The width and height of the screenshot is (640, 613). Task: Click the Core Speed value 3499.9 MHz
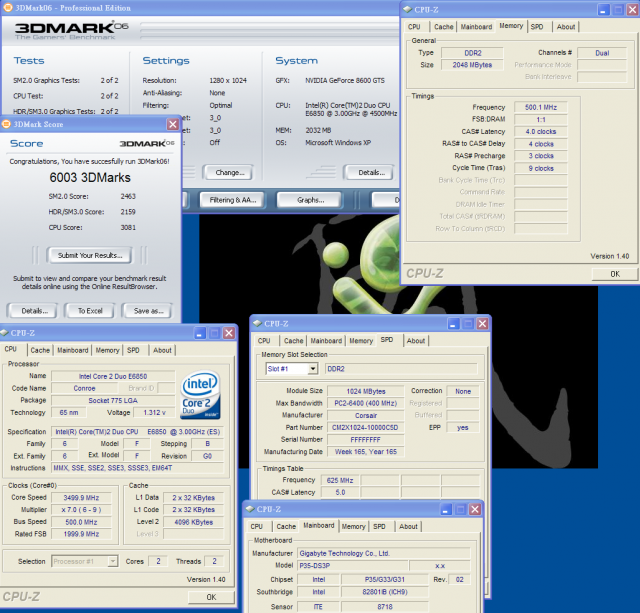click(x=81, y=498)
